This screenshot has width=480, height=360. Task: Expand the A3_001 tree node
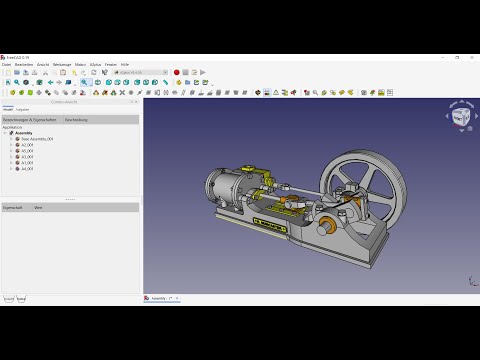pos(11,157)
